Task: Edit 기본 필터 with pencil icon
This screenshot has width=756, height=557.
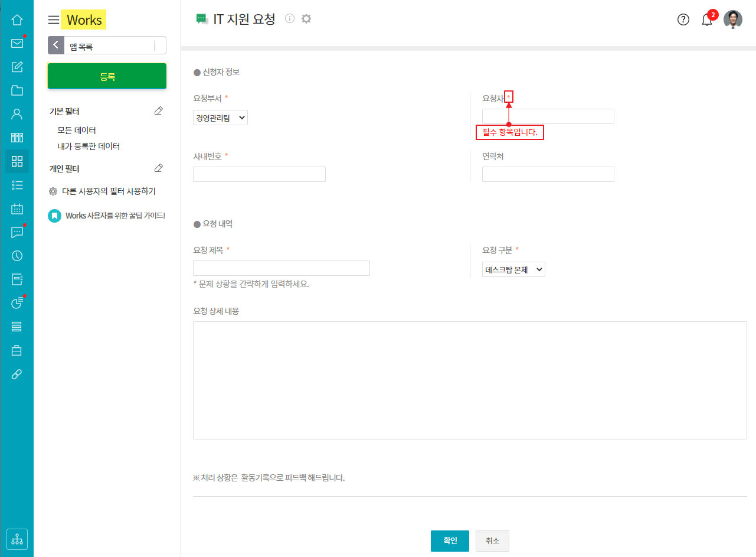Action: pyautogui.click(x=158, y=111)
